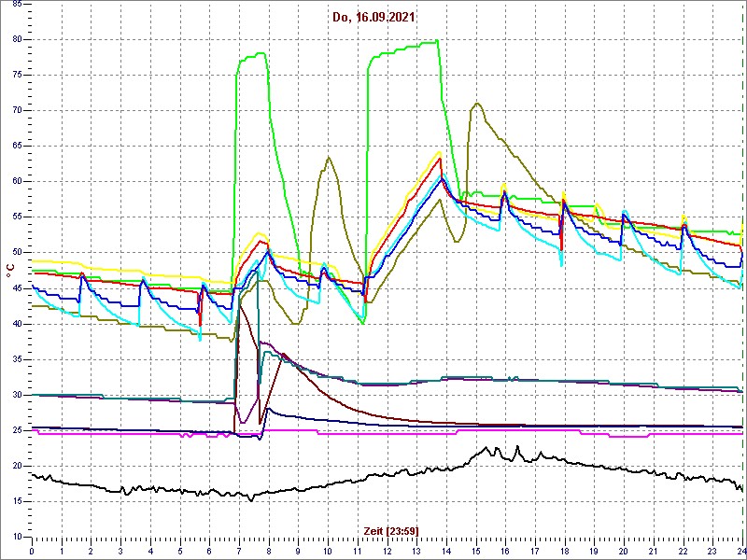This screenshot has height=560, width=747.
Task: Select hour 3 on the time axis
Action: pyautogui.click(x=120, y=550)
